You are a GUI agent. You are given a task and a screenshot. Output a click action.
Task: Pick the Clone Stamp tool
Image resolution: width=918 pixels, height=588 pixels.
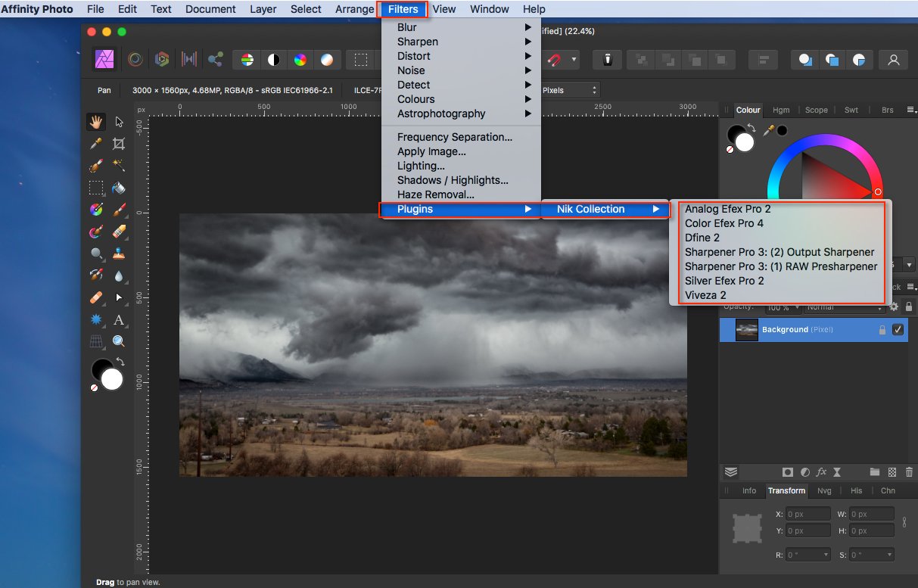tap(119, 254)
